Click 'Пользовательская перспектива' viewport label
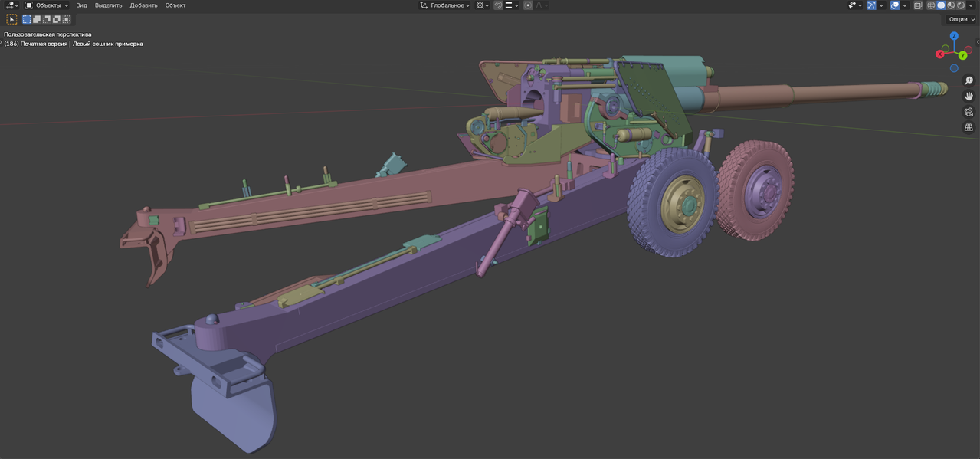Viewport: 980px width, 459px height. [x=48, y=34]
